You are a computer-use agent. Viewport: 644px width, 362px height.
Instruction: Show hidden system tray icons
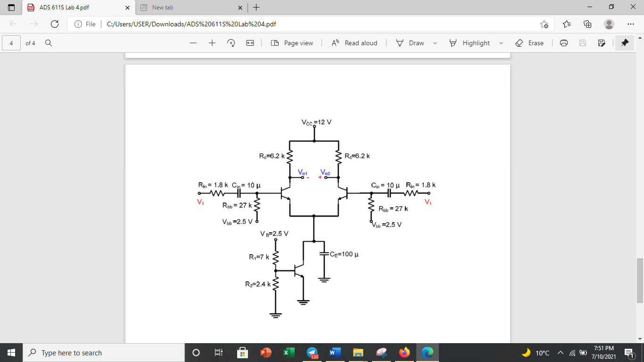[x=561, y=353]
